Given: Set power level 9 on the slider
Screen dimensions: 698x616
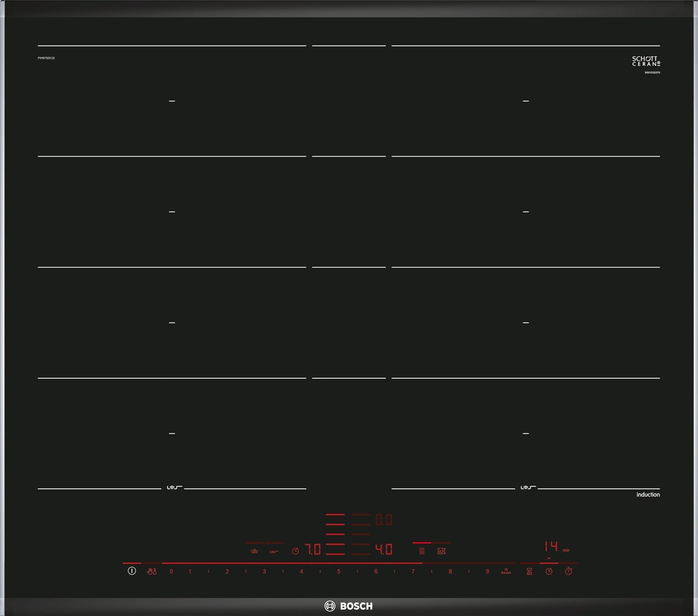Looking at the screenshot, I should point(488,572).
